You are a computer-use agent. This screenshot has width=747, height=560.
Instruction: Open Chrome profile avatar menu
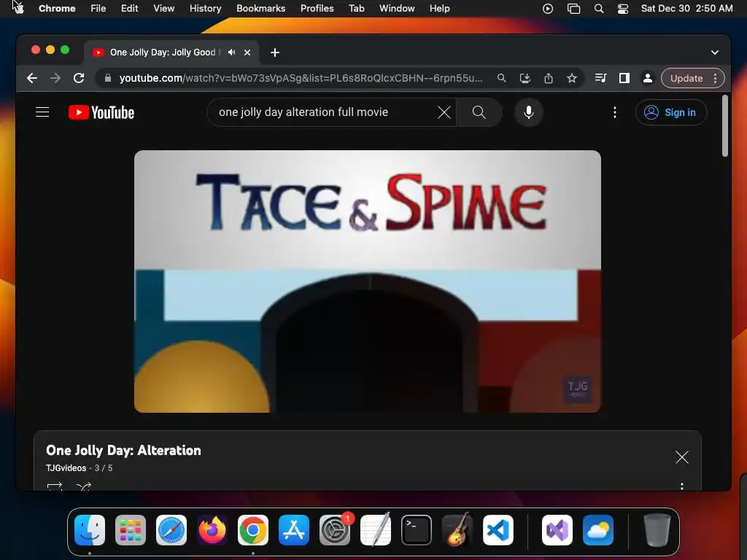coord(648,78)
